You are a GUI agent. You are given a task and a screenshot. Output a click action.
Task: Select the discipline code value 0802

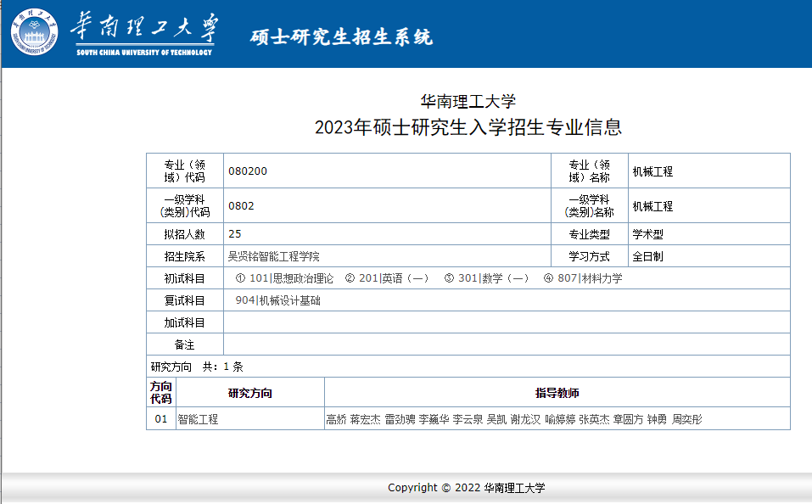tap(241, 205)
